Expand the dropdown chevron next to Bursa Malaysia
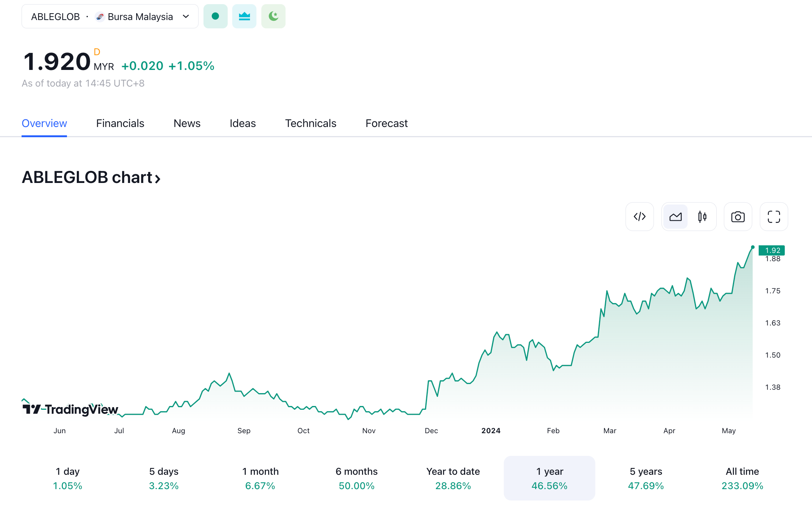 (x=186, y=17)
